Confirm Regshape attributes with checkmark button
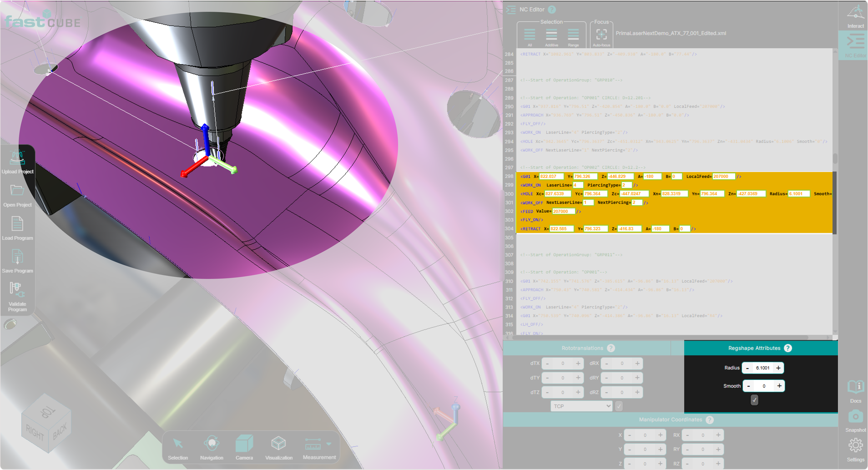 coord(754,400)
